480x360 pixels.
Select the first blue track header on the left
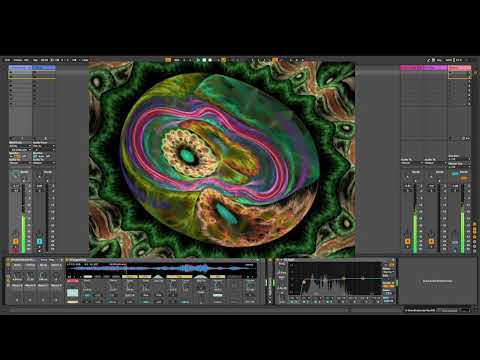[x=20, y=68]
